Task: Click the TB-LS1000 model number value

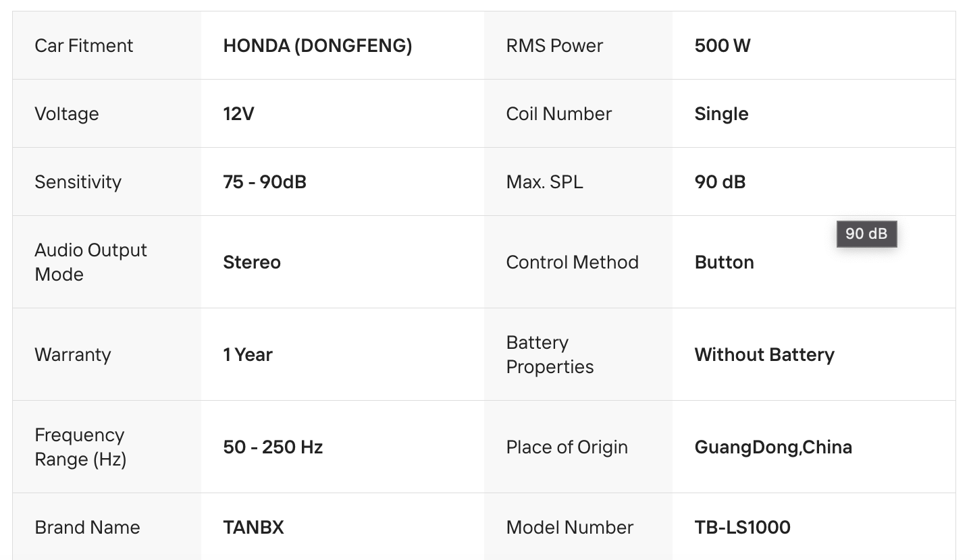Action: 742,528
